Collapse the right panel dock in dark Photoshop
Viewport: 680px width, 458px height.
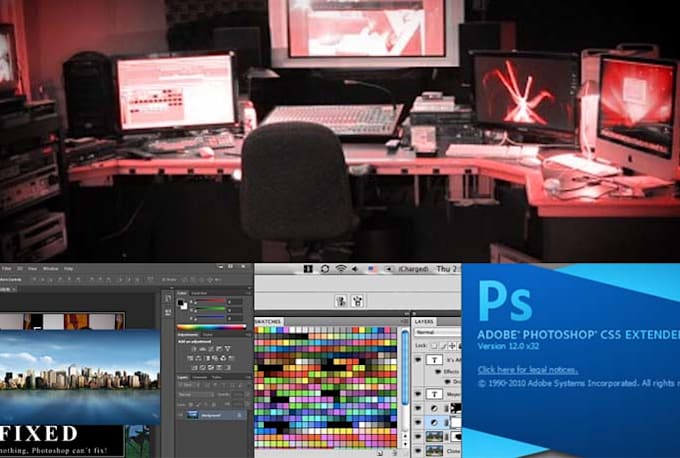tap(249, 288)
